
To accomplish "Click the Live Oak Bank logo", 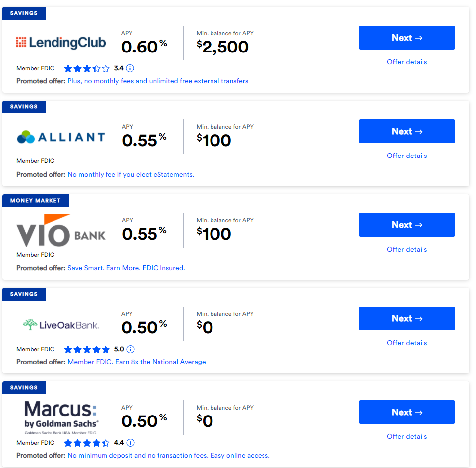I will pyautogui.click(x=60, y=325).
